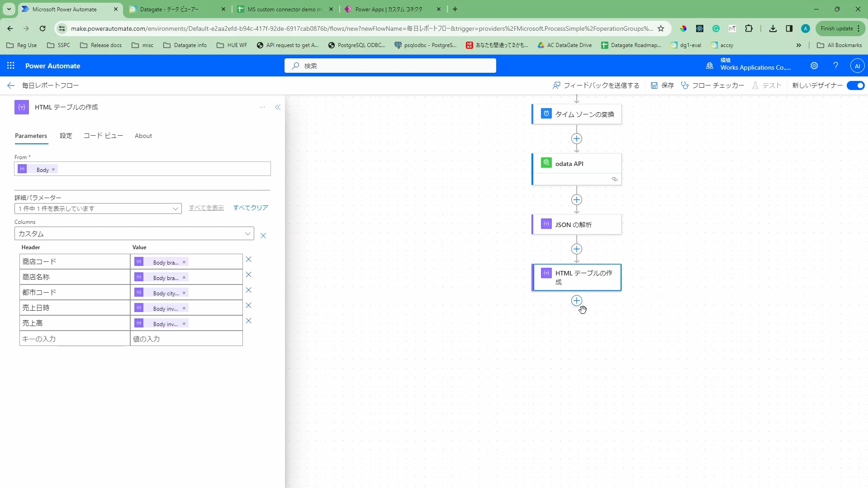
Task: Click the From field input area
Action: [x=142, y=169]
